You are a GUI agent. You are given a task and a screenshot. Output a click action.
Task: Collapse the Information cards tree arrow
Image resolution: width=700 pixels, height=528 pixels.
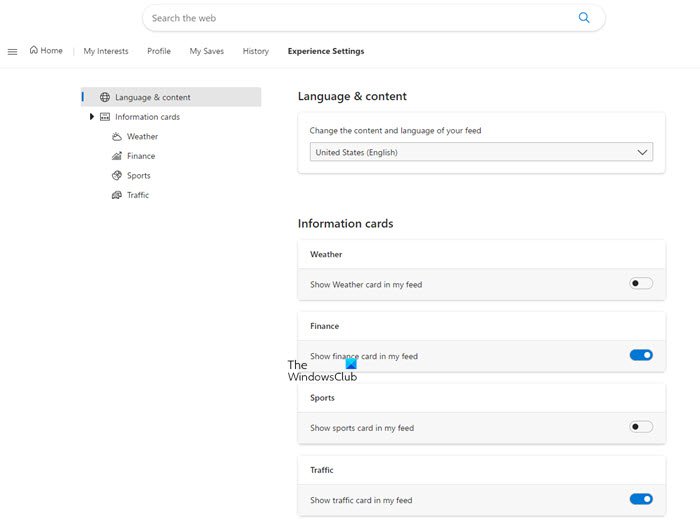click(92, 117)
